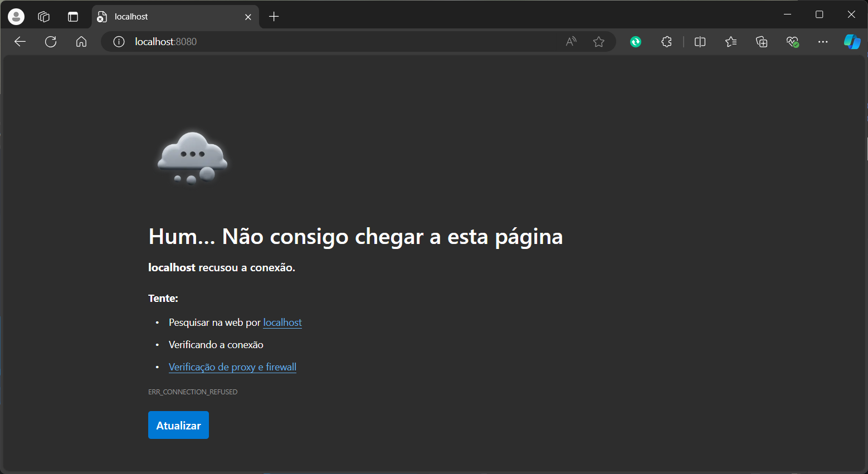Open the Workspaces icon
The width and height of the screenshot is (868, 474).
[x=44, y=17]
